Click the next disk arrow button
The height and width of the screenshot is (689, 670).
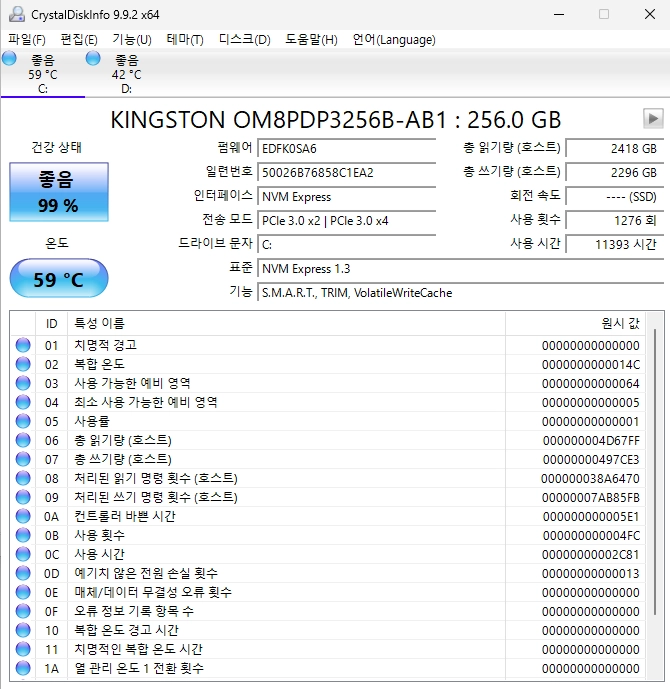coord(653,119)
